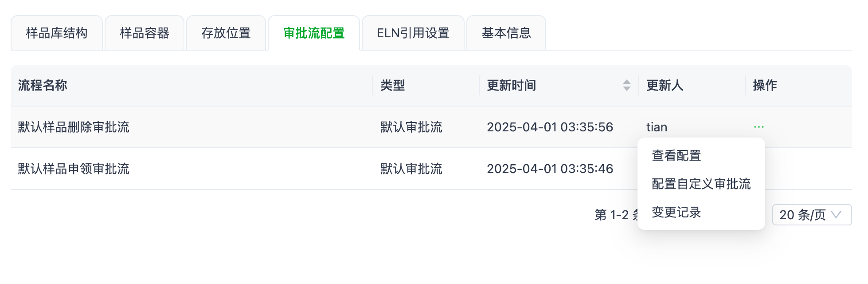
Task: Click the 流程名称 column header
Action: (42, 85)
